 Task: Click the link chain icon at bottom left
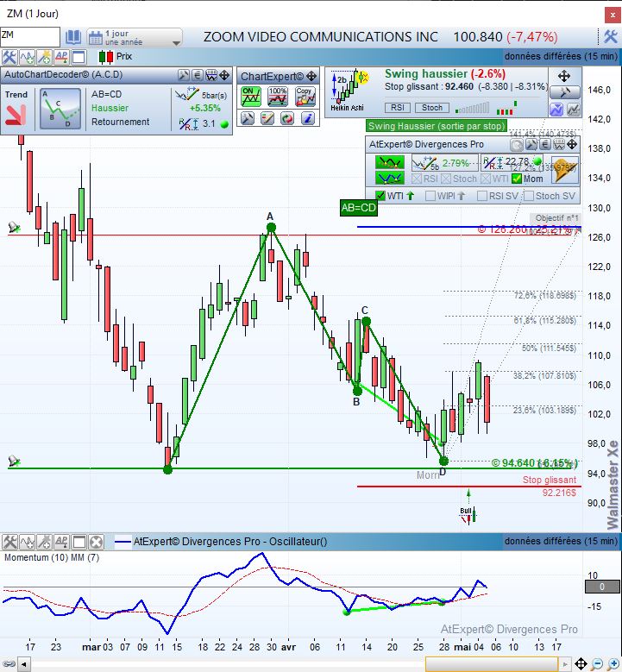(x=9, y=664)
